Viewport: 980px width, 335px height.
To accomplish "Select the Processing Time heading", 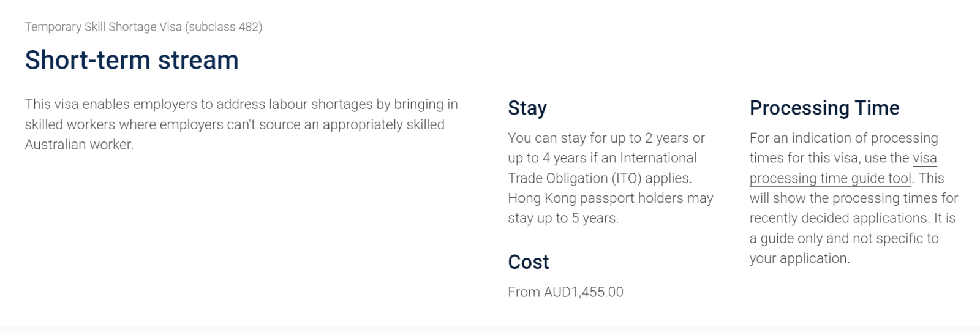I will tap(824, 108).
